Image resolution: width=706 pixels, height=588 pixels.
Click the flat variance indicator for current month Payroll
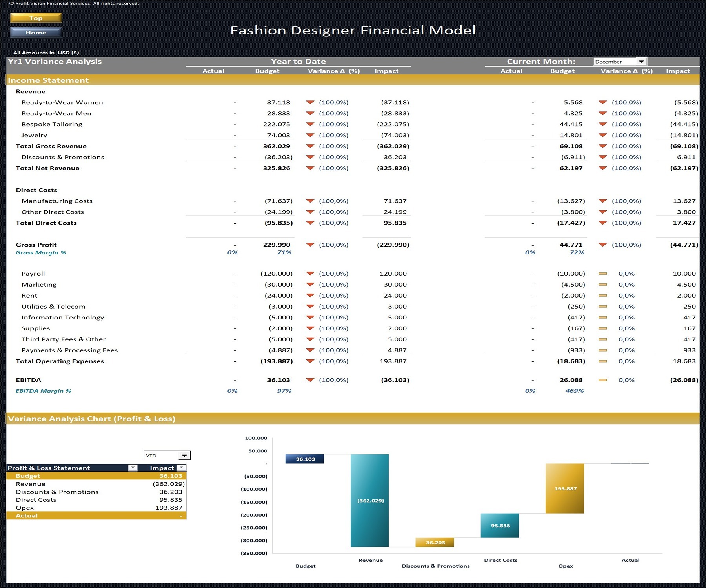pos(603,274)
